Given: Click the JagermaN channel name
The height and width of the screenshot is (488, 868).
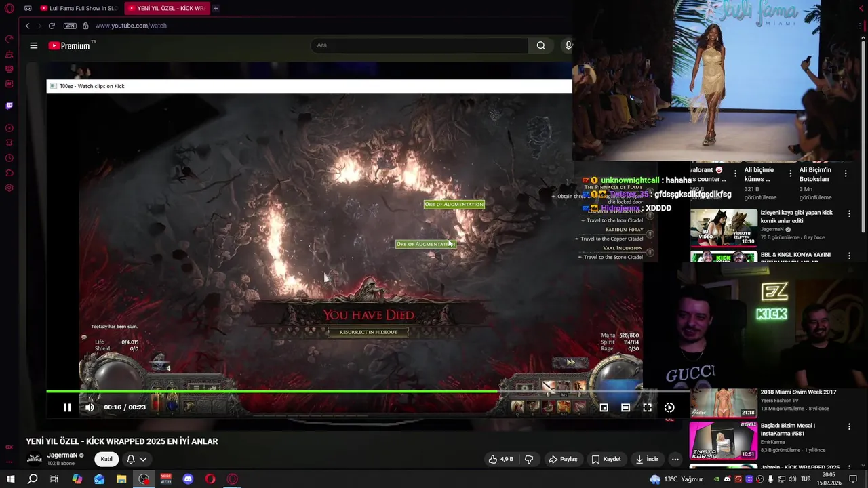Looking at the screenshot, I should coord(62,455).
